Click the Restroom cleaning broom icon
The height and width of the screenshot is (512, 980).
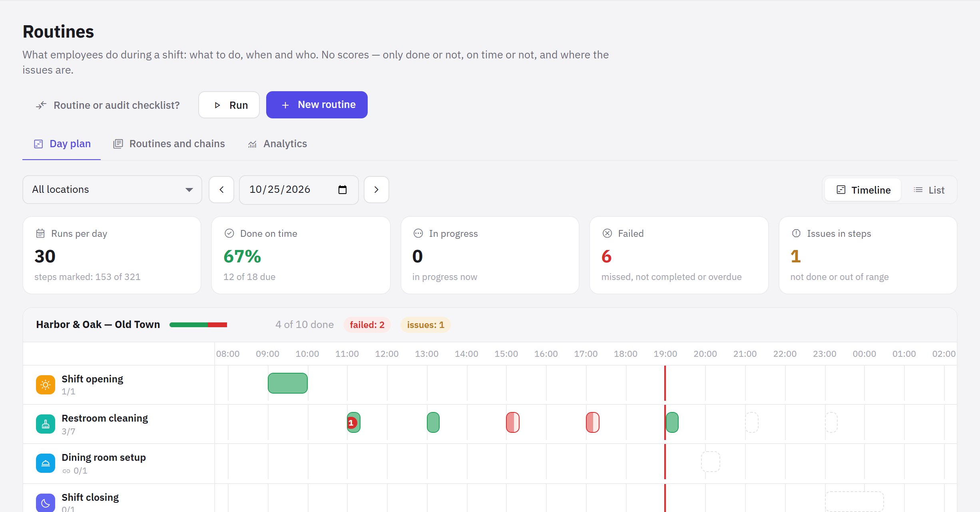coord(46,424)
